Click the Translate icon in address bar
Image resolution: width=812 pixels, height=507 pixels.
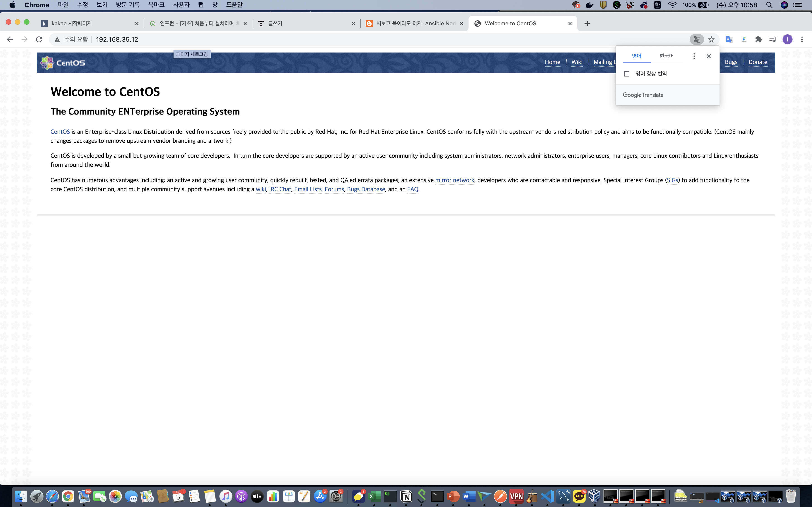pos(697,39)
